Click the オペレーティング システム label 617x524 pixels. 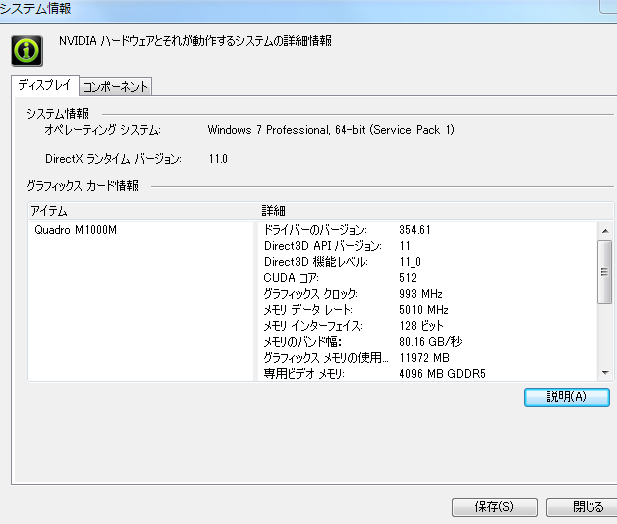[x=102, y=130]
